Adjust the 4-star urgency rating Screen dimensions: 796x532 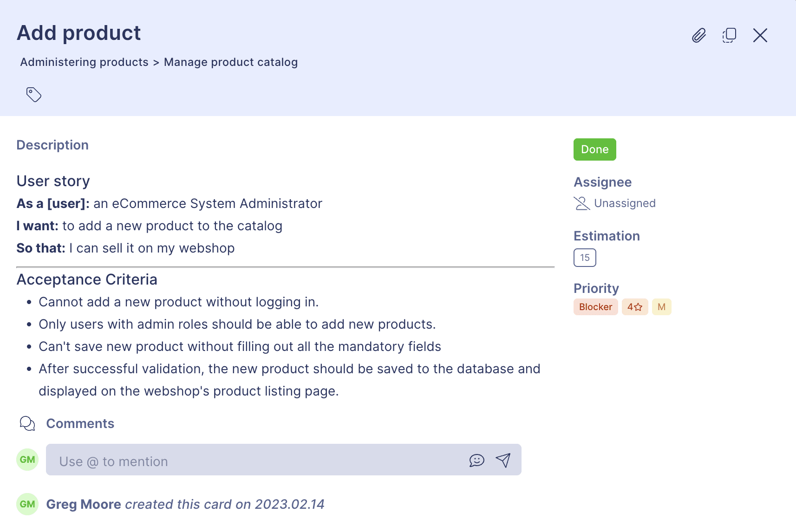click(x=635, y=306)
